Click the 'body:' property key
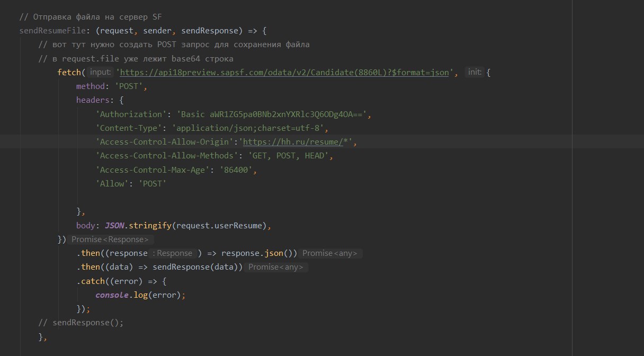644x356 pixels. coord(88,226)
